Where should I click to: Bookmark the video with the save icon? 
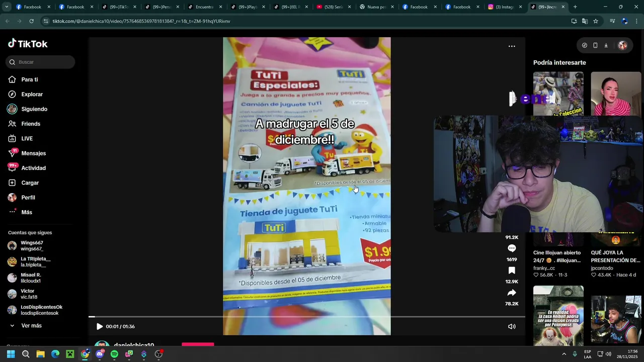point(512,270)
